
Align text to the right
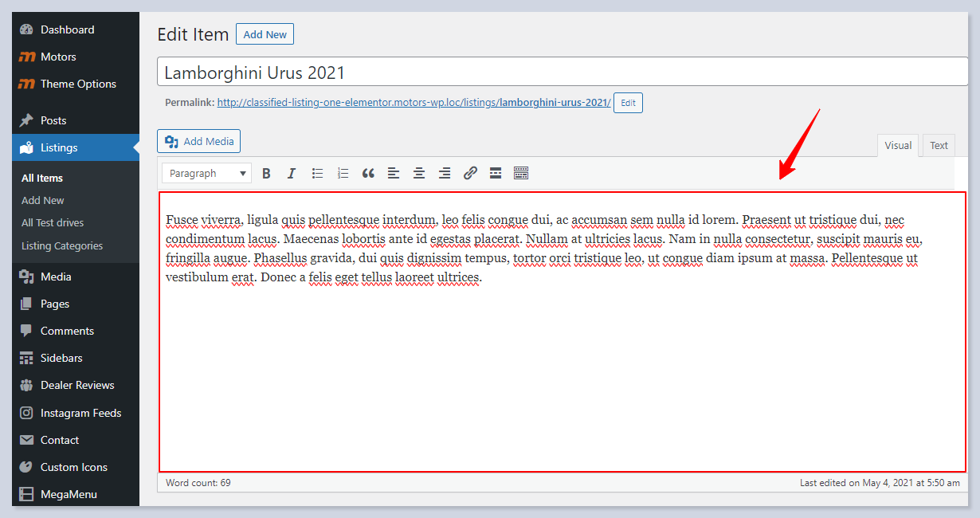pos(445,173)
